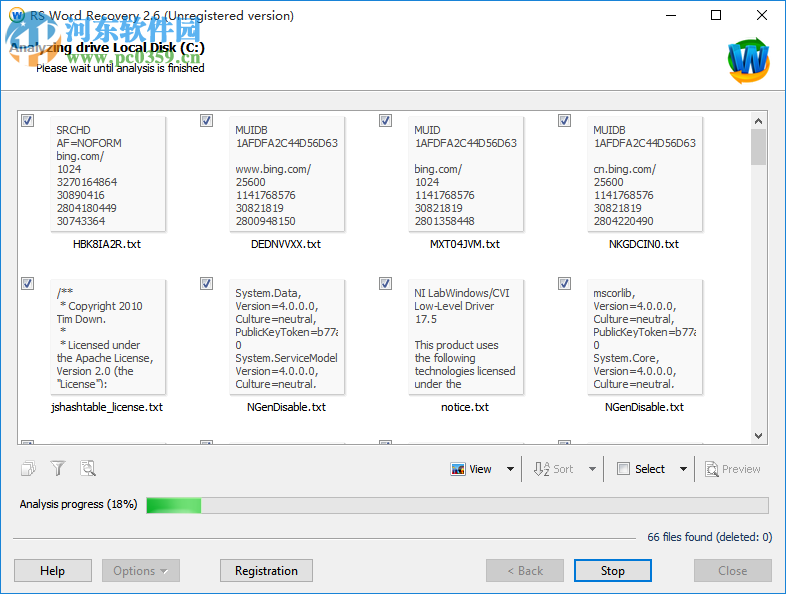Screen dimensions: 786x594
Task: Click the find file magnifier icon
Action: coord(88,469)
